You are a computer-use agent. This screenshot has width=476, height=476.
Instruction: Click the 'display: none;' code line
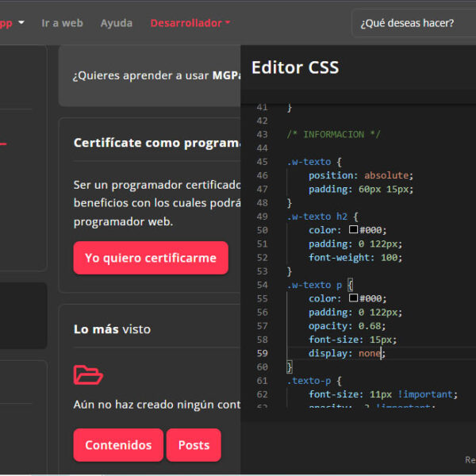[x=347, y=353]
